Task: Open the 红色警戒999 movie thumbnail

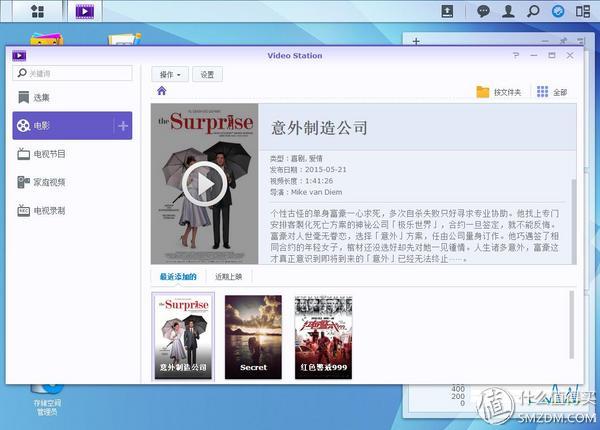Action: [x=323, y=335]
